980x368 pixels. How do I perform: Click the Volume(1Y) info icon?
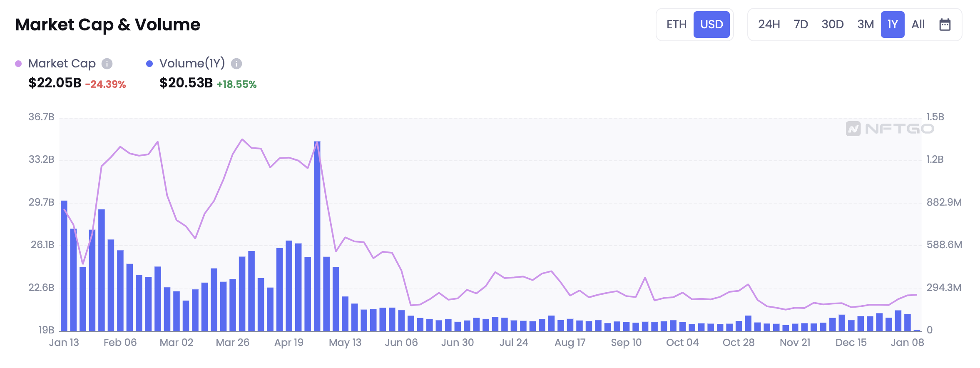pyautogui.click(x=236, y=64)
